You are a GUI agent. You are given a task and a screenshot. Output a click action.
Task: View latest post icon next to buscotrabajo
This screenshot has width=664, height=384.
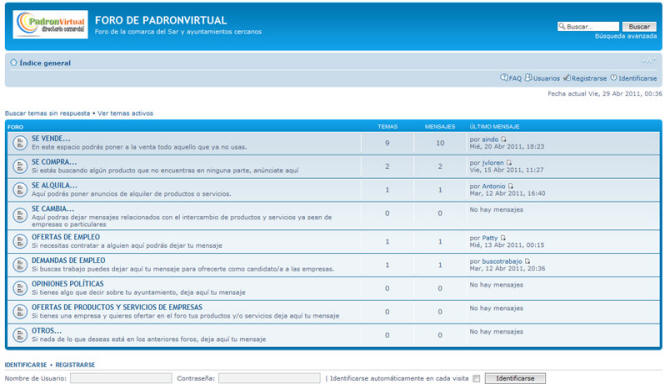pos(527,261)
